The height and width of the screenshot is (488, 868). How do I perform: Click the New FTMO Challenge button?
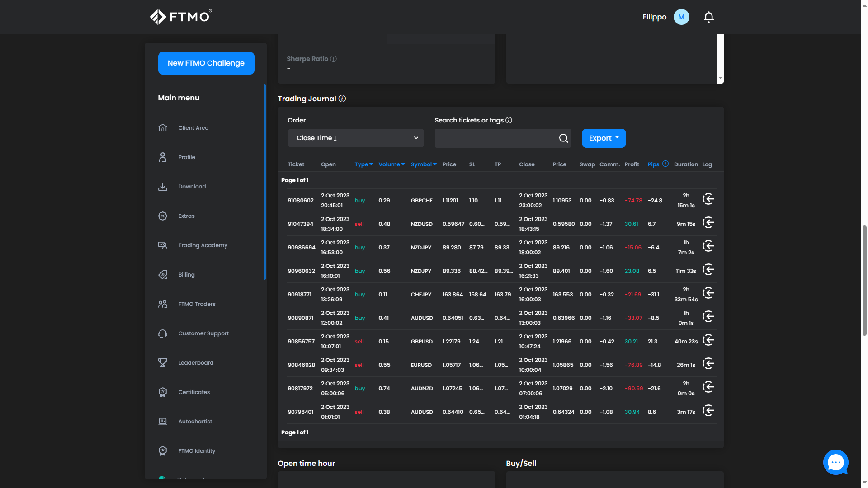(206, 63)
